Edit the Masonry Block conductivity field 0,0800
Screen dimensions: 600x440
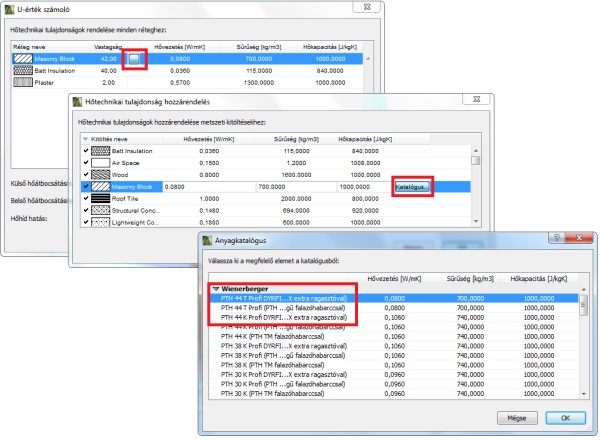pyautogui.click(x=209, y=187)
